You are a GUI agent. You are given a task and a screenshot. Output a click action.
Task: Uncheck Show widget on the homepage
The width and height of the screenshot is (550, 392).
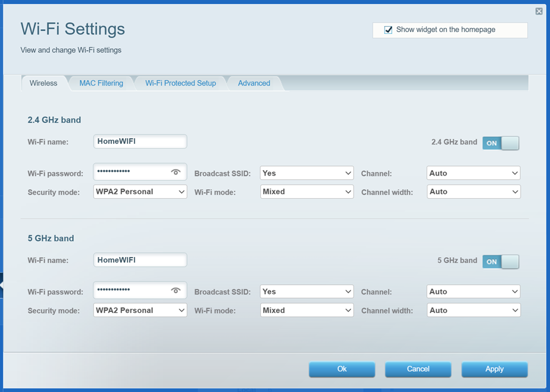(388, 30)
